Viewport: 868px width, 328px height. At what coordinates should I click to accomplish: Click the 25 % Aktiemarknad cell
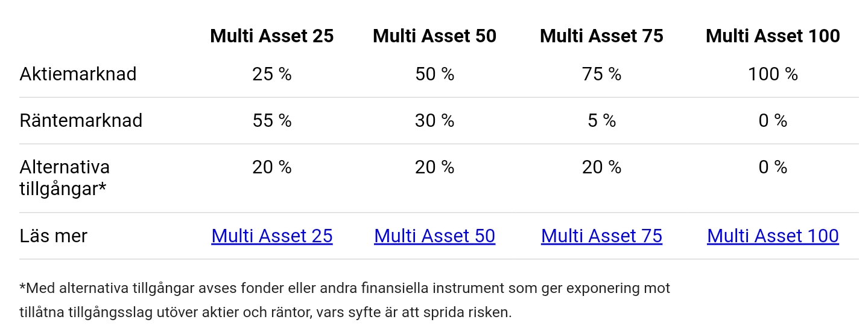click(x=271, y=74)
